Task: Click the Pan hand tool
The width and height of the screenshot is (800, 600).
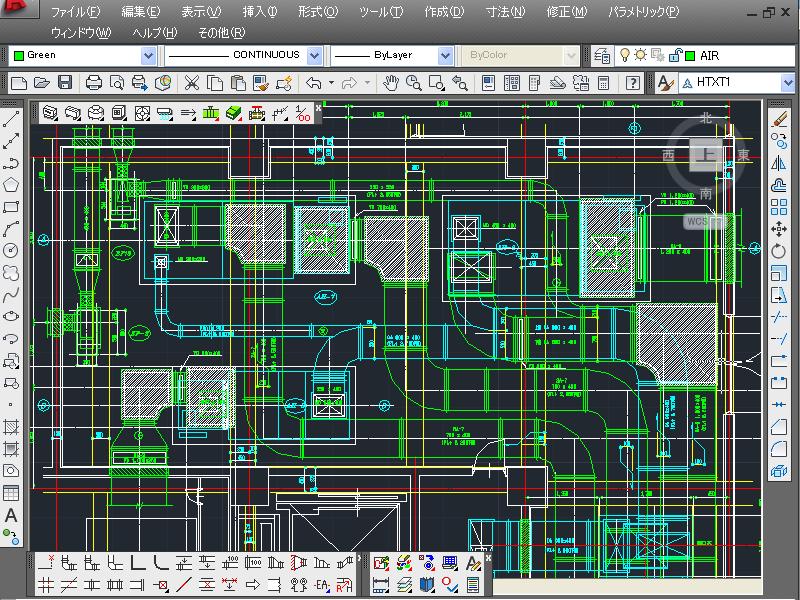Action: click(x=392, y=83)
